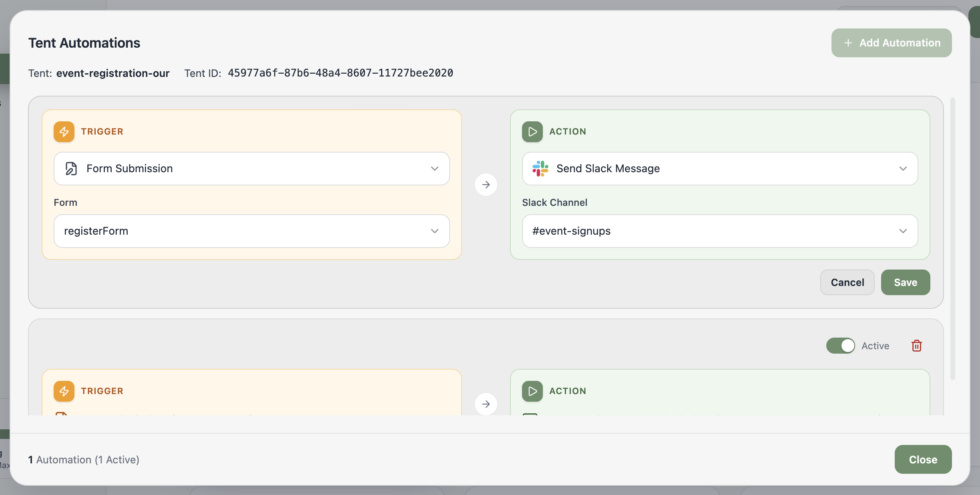Click the second card's lightning trigger icon
980x495 pixels.
(x=64, y=391)
